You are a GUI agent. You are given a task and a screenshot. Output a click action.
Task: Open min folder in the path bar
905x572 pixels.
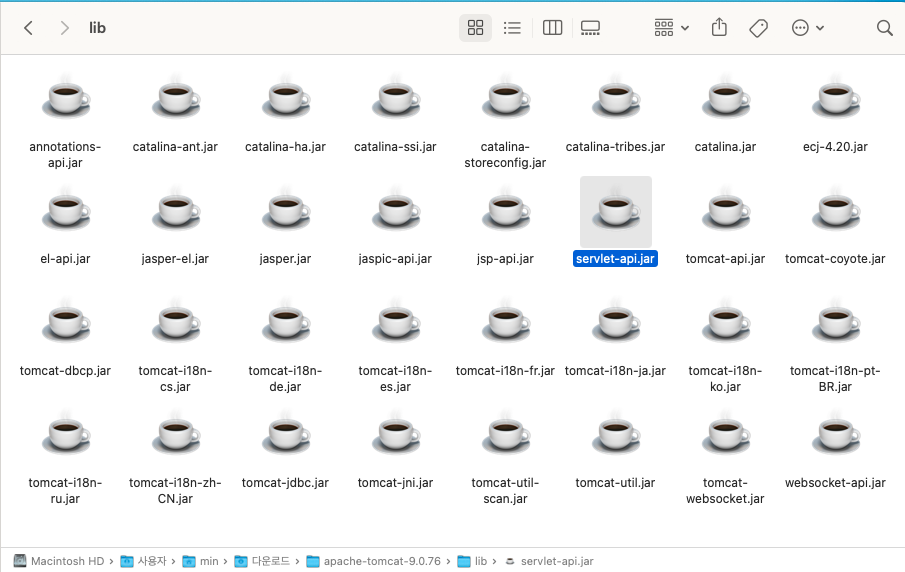coord(200,561)
